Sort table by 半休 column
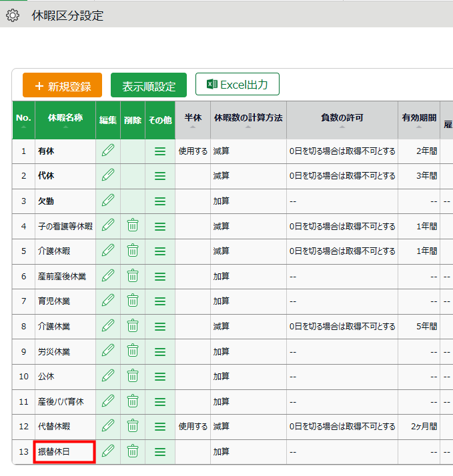Image resolution: width=453 pixels, height=476 pixels. click(x=193, y=120)
